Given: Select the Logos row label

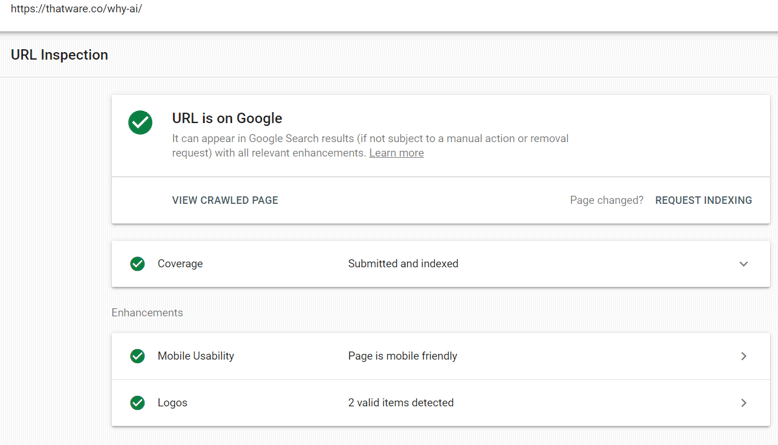Looking at the screenshot, I should (x=172, y=403).
